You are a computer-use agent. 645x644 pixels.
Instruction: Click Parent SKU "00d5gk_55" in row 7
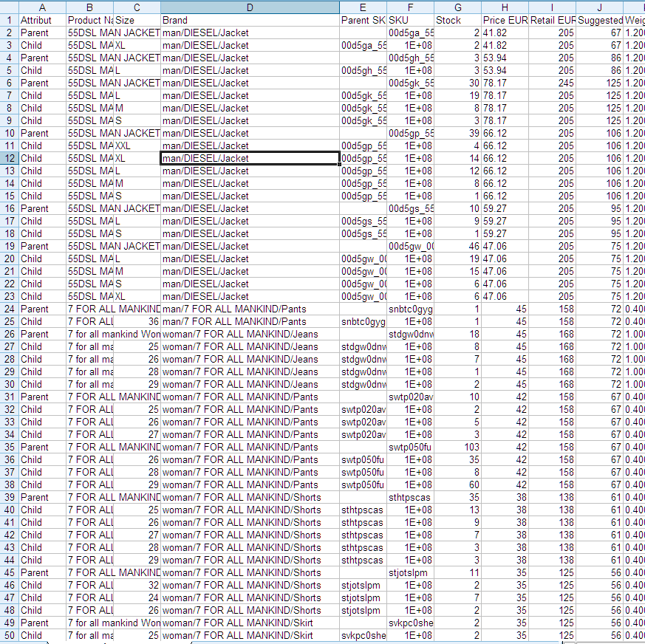click(364, 95)
